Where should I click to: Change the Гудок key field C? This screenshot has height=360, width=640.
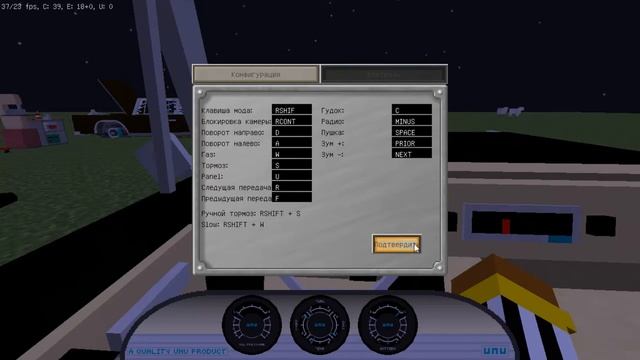[412, 110]
